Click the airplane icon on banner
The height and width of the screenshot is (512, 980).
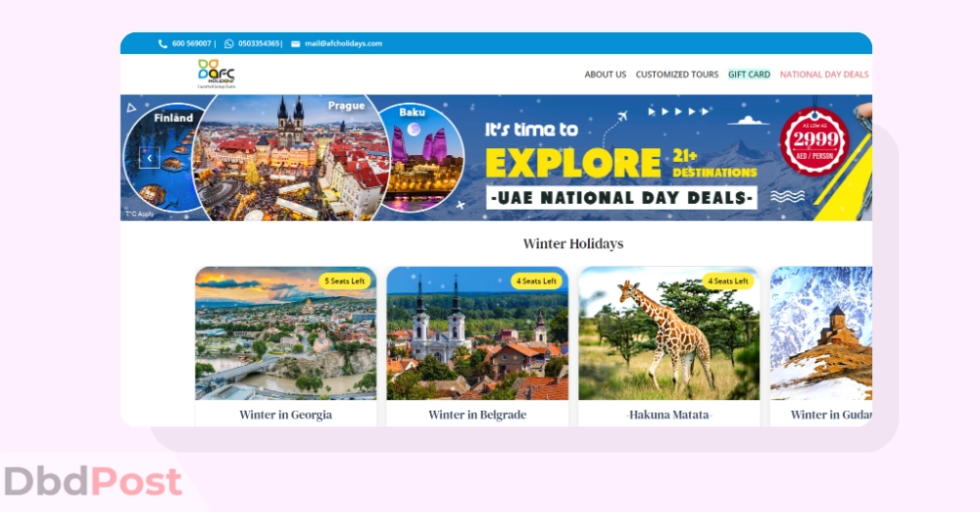(x=622, y=117)
